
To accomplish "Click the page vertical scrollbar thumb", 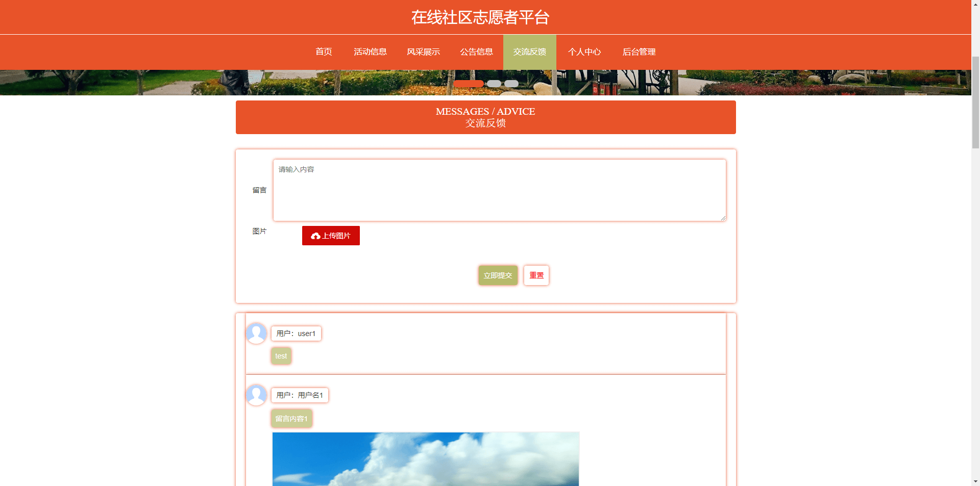I will [x=975, y=102].
